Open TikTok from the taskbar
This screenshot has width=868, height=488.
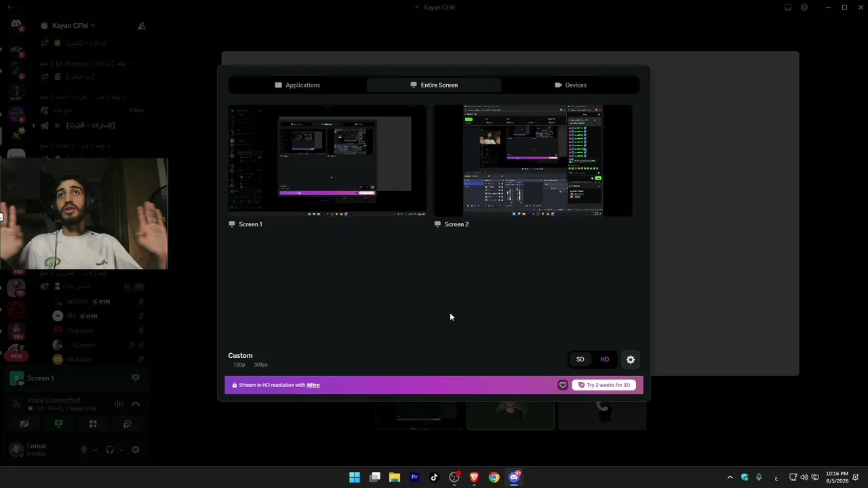coord(434,477)
